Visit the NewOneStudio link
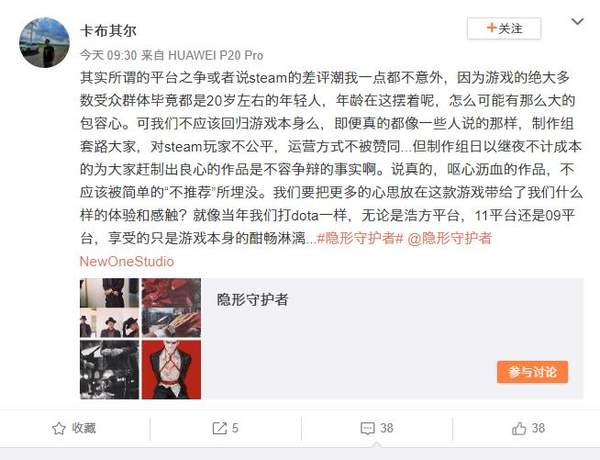Image resolution: width=600 pixels, height=460 pixels. [x=127, y=261]
